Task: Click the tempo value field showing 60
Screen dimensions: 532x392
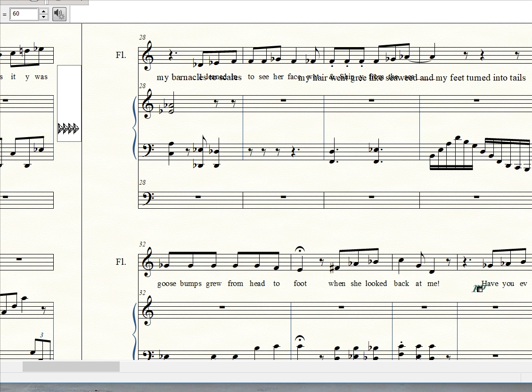Action: (24, 14)
